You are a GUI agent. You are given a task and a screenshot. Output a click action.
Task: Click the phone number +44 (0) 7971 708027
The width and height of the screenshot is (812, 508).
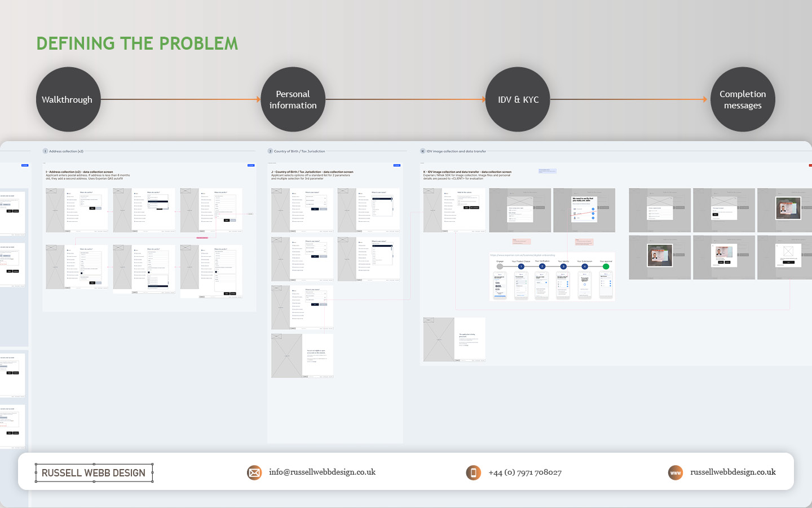coord(524,472)
